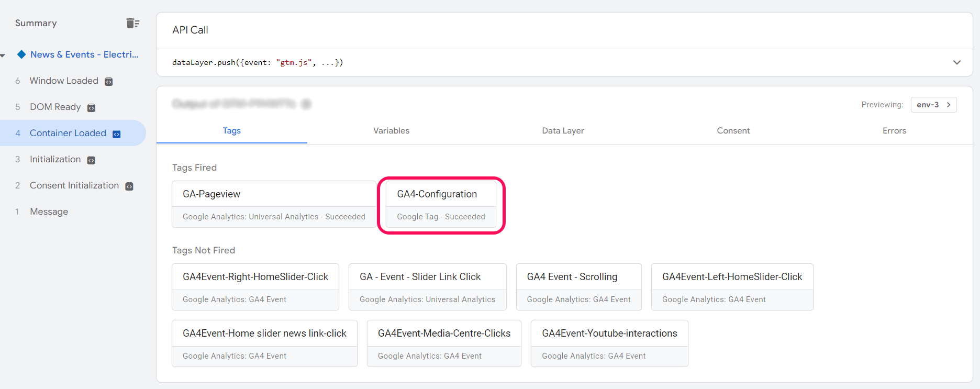Open GA4Event-Youtube-interactions tag card
The image size is (980, 389).
[609, 343]
